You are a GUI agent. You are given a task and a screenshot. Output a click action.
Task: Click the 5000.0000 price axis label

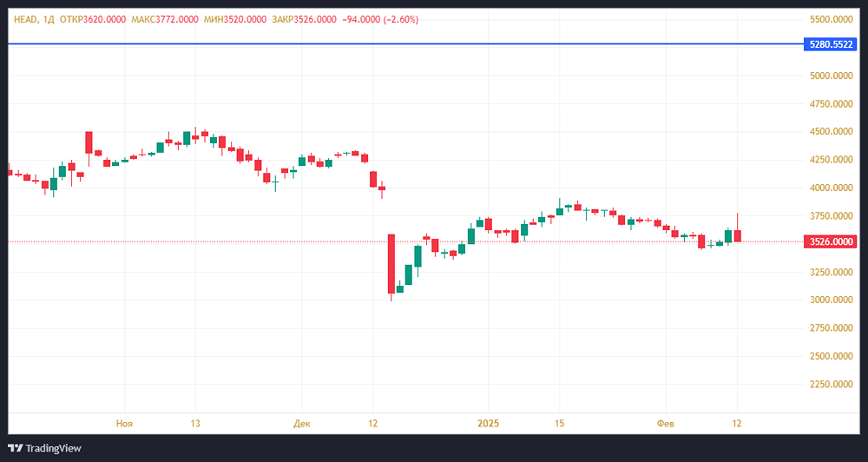tap(831, 76)
